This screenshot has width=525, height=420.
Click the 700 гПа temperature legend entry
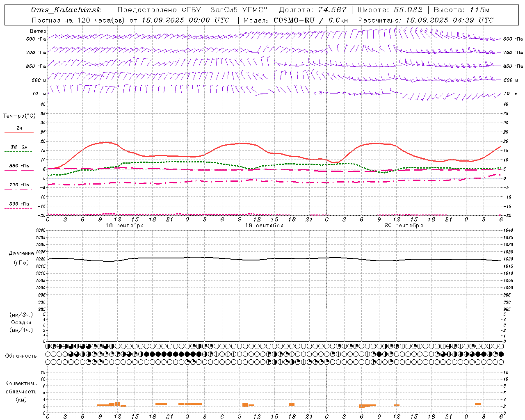coord(19,185)
